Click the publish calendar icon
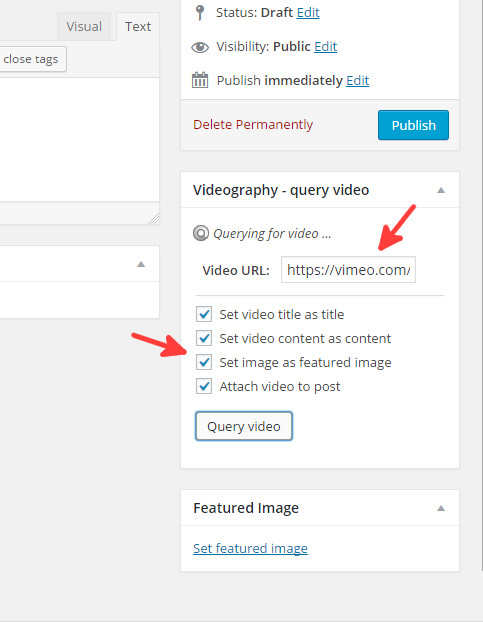 click(200, 80)
